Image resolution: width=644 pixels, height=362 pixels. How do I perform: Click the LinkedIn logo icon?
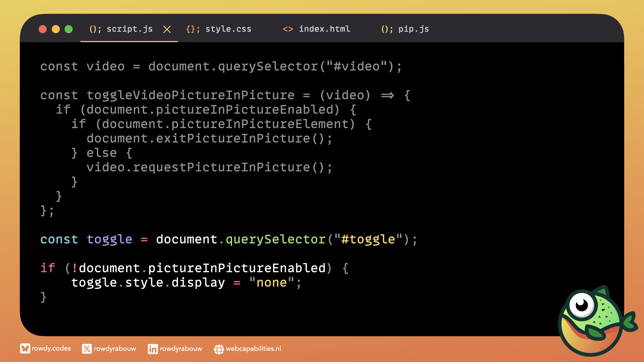(153, 349)
